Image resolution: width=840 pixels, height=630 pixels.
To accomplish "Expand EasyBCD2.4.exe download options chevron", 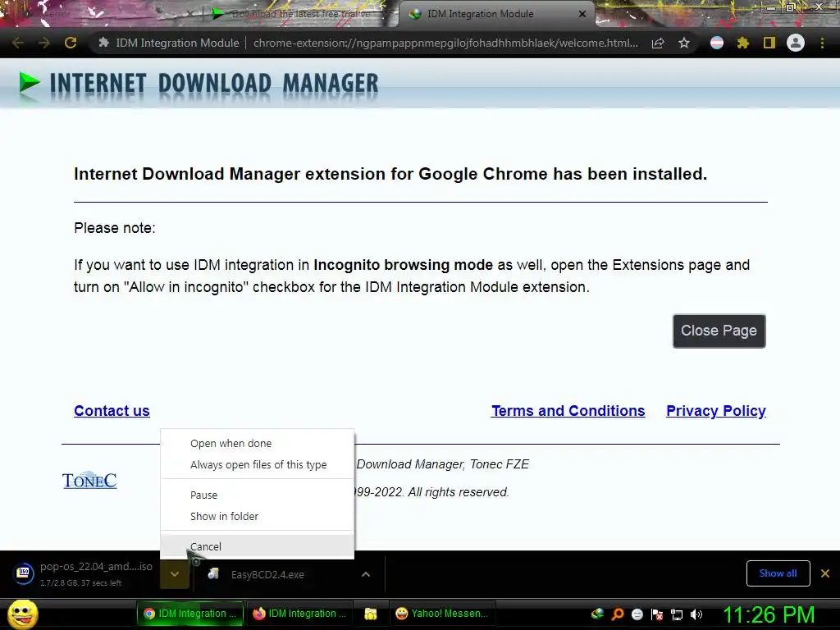I will point(366,574).
